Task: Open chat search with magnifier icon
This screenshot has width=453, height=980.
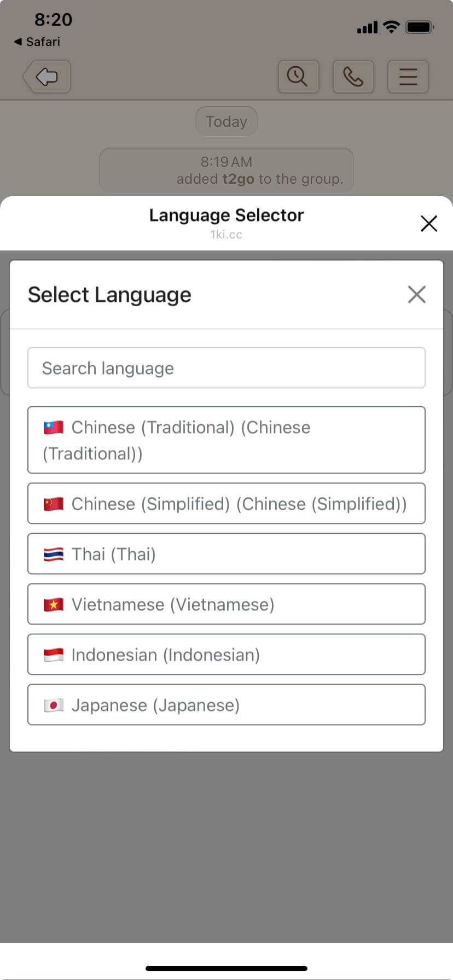Action: coord(298,77)
